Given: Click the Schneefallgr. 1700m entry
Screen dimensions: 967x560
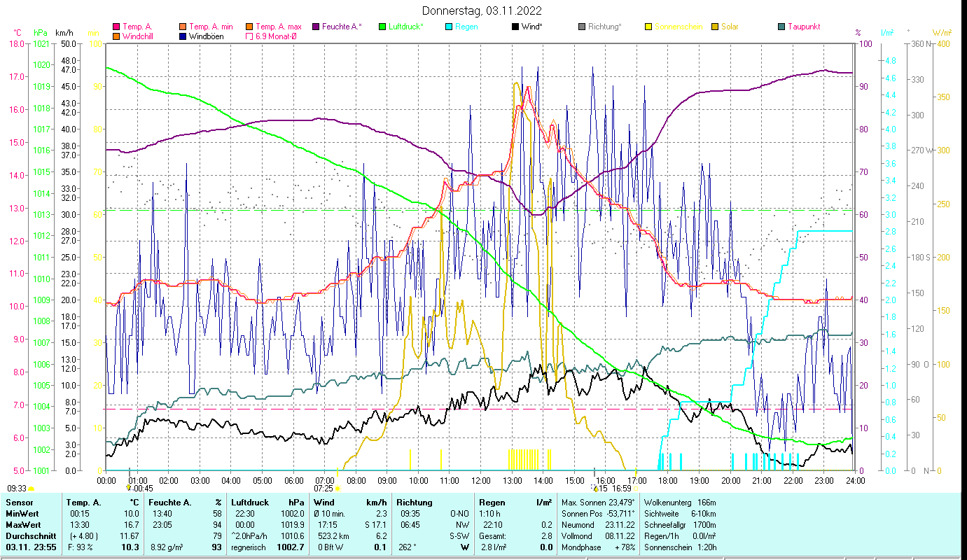Looking at the screenshot, I should pyautogui.click(x=680, y=524).
